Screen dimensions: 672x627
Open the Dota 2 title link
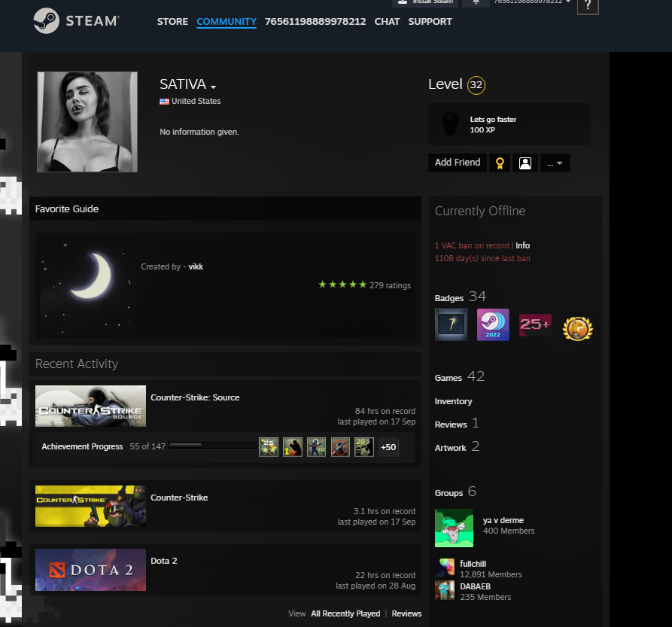pyautogui.click(x=164, y=561)
